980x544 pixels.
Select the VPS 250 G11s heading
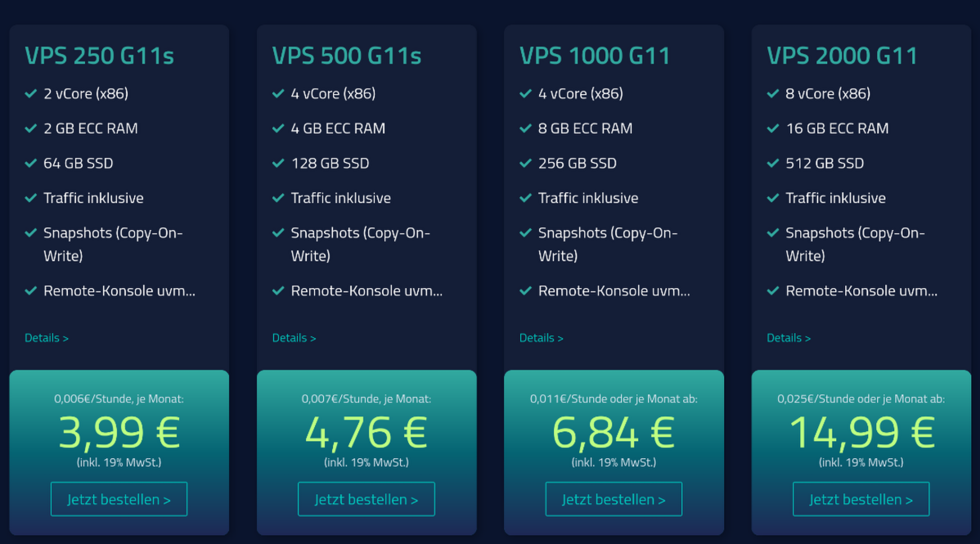tap(99, 56)
